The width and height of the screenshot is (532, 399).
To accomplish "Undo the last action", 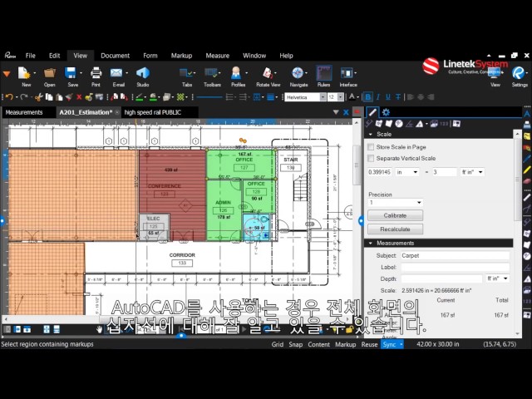I will click(9, 97).
